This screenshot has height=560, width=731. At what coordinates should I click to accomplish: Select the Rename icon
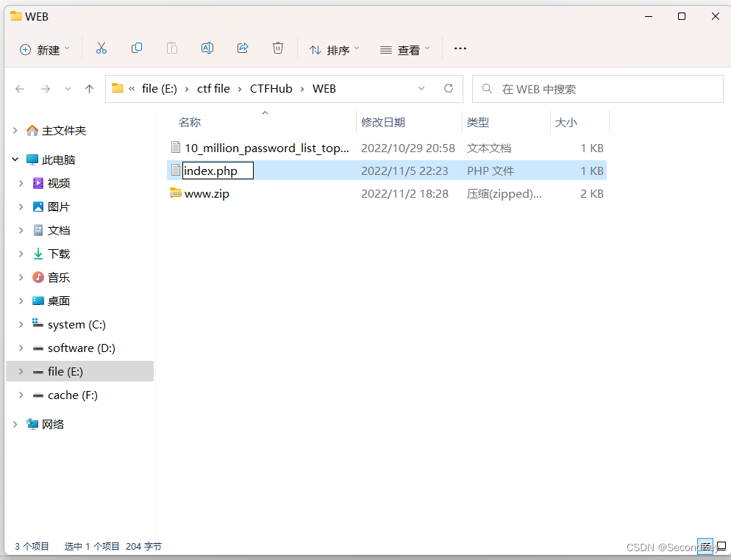(x=207, y=48)
